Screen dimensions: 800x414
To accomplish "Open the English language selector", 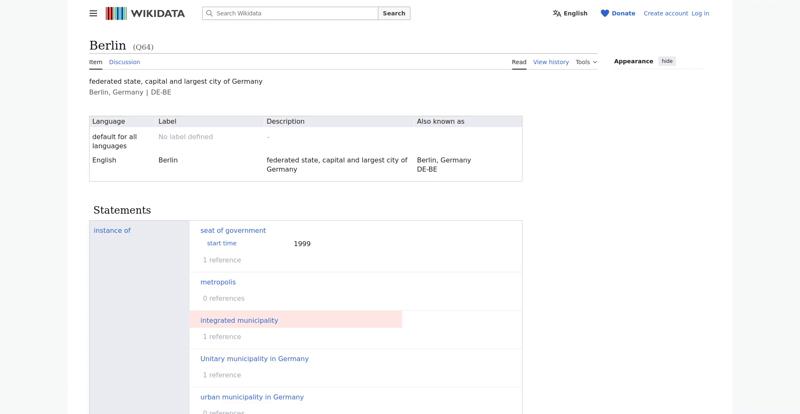I will 570,14.
